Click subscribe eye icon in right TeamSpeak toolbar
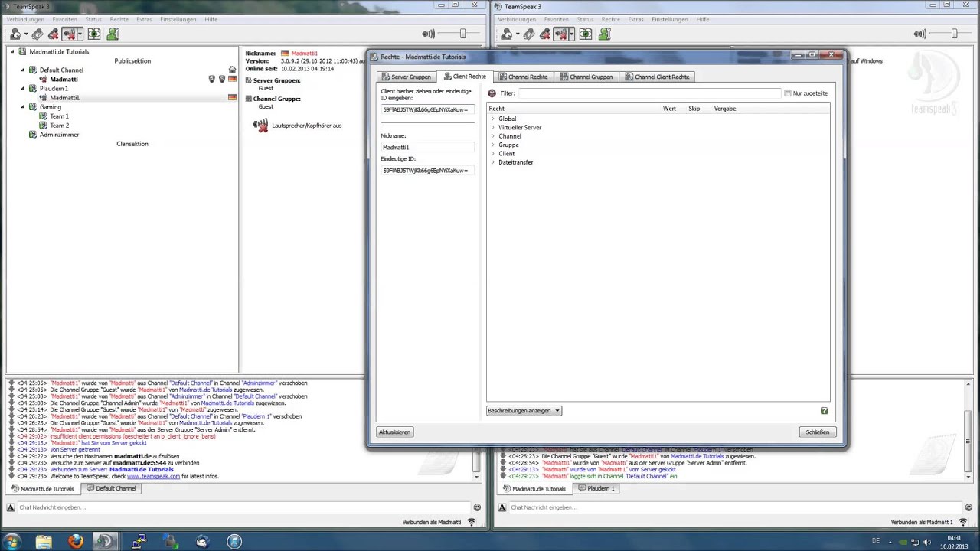980x551 pixels. tap(586, 34)
